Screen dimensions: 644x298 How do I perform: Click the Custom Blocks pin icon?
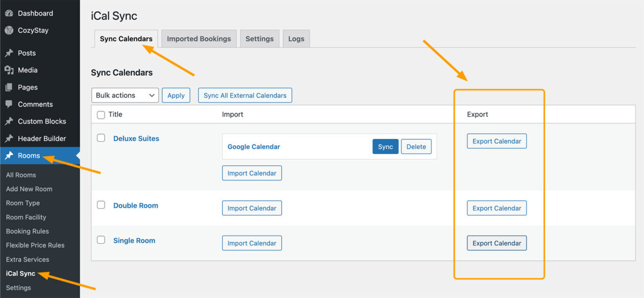pos(9,121)
